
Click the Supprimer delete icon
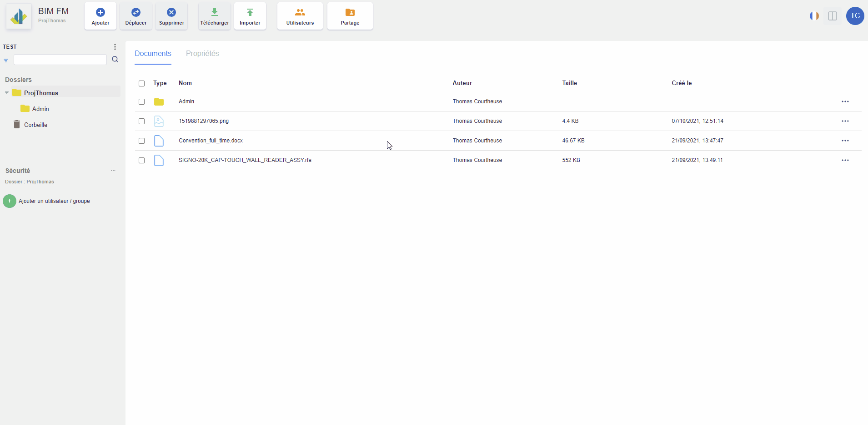pos(171,13)
